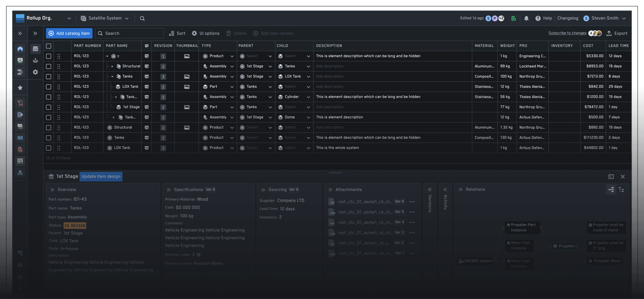Expand the Versions side panel

coord(430,189)
